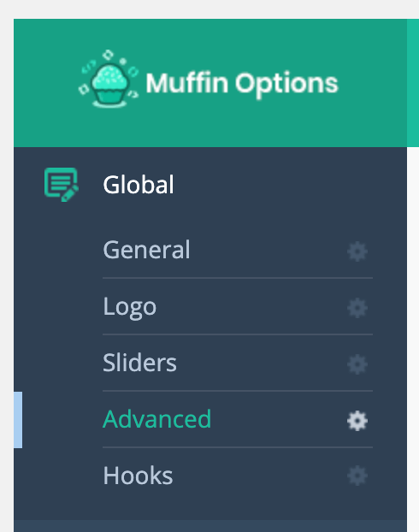Click the blue active marker beside Advanced
This screenshot has width=419, height=532.
(x=18, y=420)
